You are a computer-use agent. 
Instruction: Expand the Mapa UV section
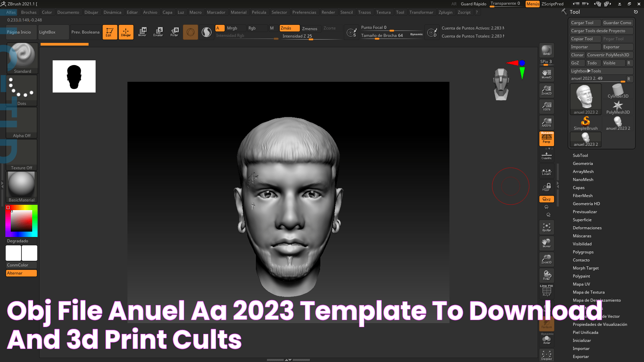click(581, 284)
